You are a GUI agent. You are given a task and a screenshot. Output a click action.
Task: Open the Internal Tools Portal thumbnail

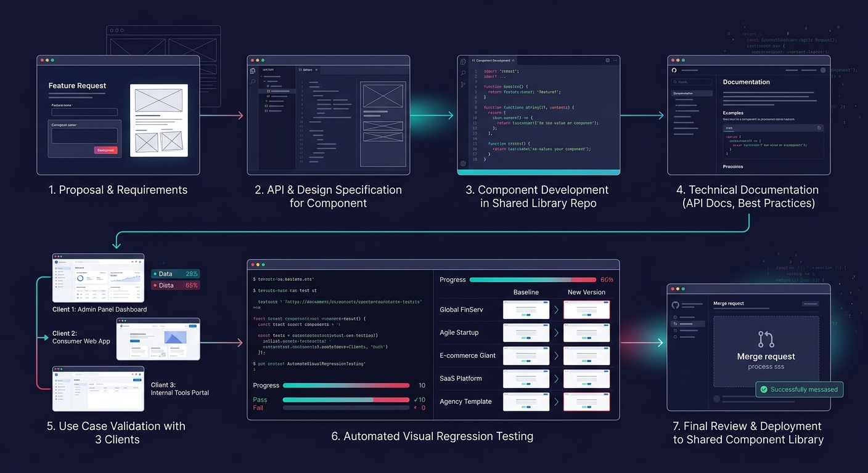tap(98, 389)
